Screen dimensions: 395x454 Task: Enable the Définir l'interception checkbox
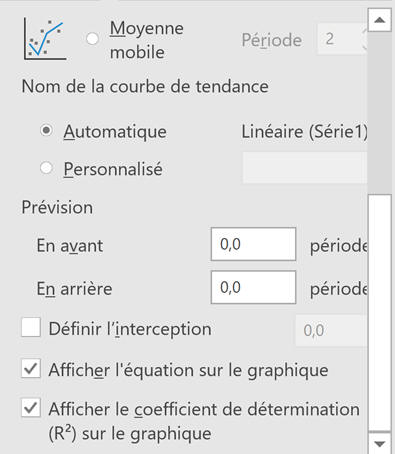coord(31,327)
